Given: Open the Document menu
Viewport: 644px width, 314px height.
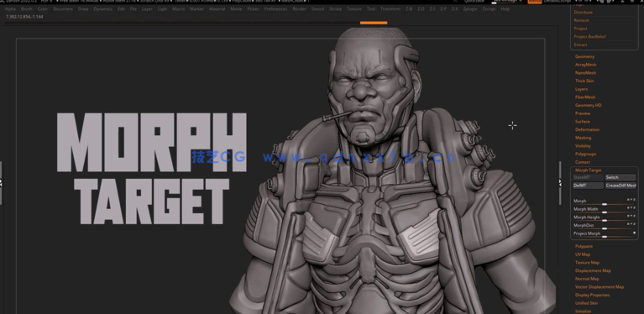Looking at the screenshot, I should tap(63, 8).
